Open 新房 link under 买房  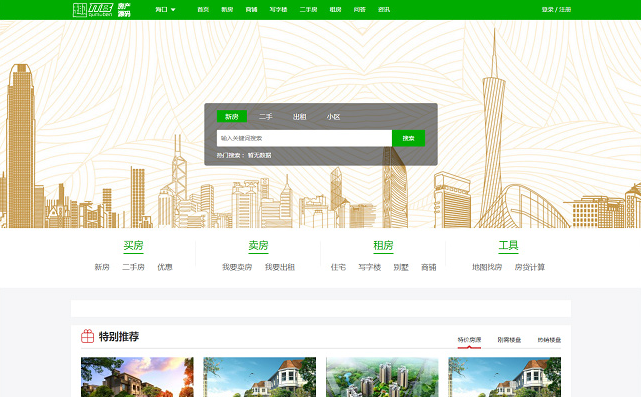pyautogui.click(x=102, y=267)
